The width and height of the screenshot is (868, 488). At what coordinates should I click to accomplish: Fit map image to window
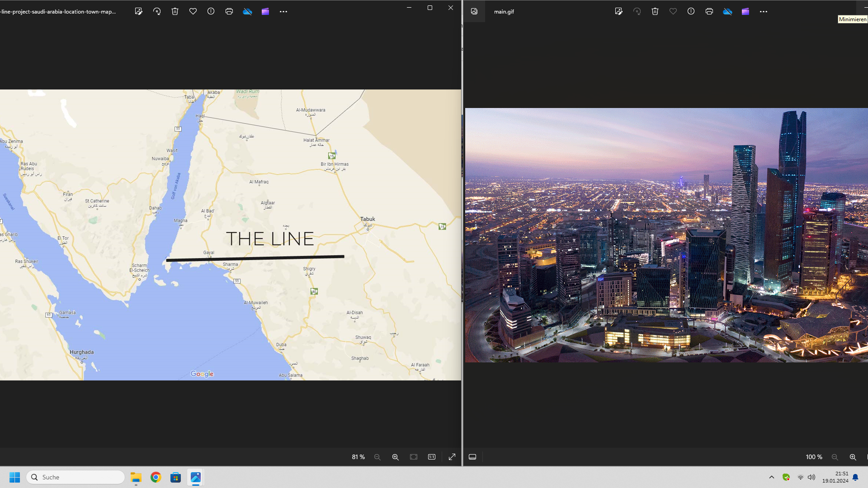click(414, 457)
